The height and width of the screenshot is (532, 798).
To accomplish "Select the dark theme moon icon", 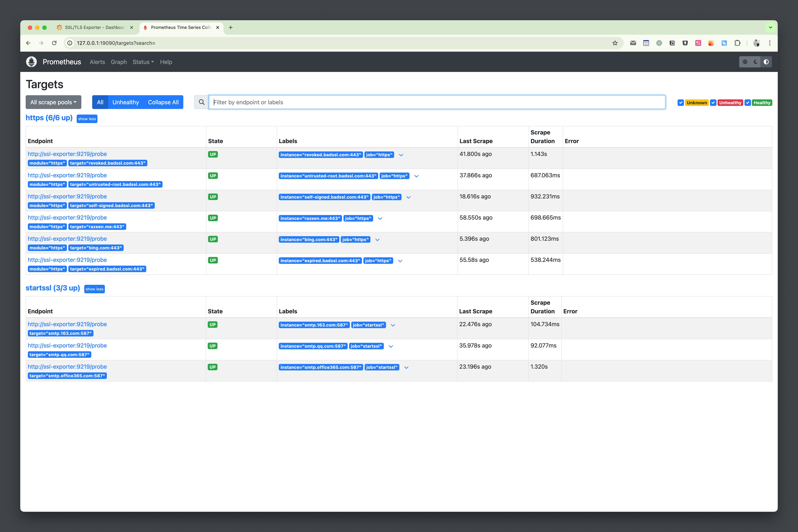I will tap(756, 62).
